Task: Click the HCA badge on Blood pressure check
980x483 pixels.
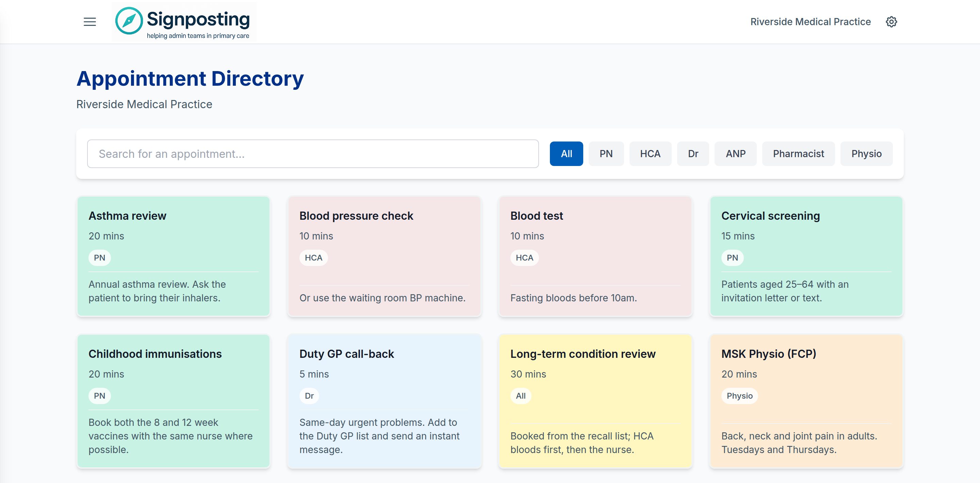Action: click(313, 257)
